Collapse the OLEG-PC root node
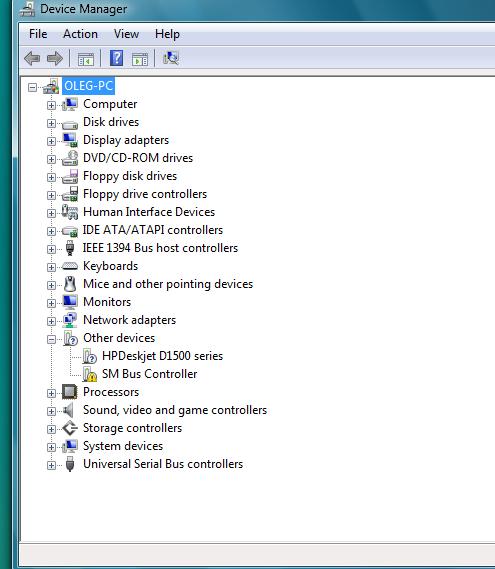 click(x=32, y=87)
